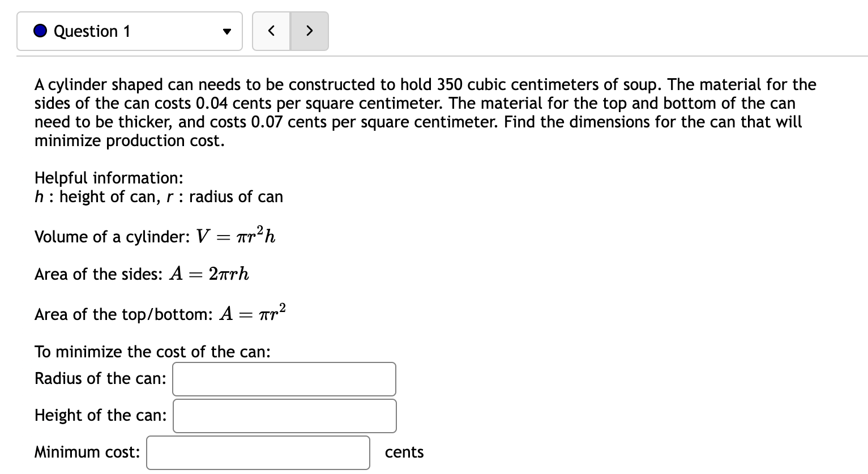This screenshot has height=474, width=868.
Task: Select the dropdown triangle in the question selector
Action: pyautogui.click(x=226, y=32)
